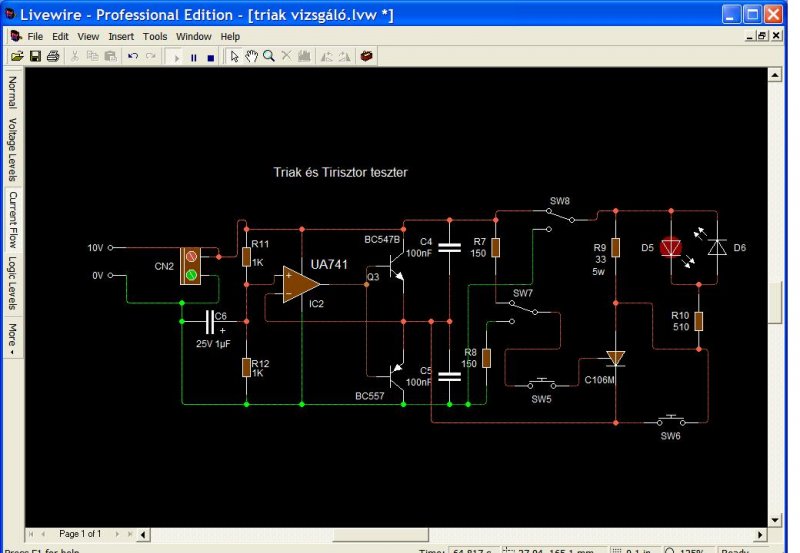Click the Redo arrow icon
The height and width of the screenshot is (553, 800).
[x=151, y=56]
